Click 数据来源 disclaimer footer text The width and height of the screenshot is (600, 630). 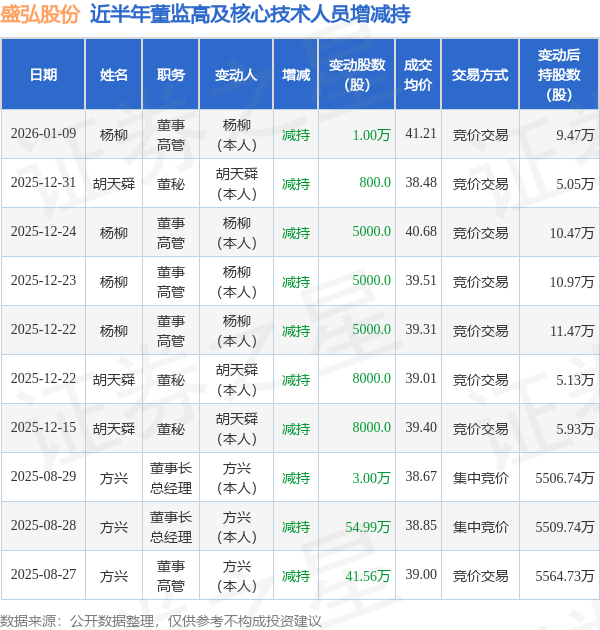click(161, 621)
